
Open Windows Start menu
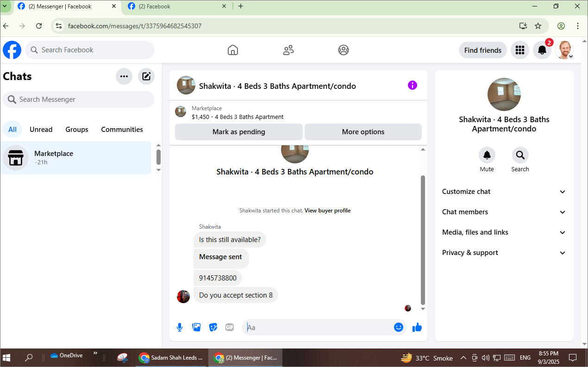click(7, 358)
